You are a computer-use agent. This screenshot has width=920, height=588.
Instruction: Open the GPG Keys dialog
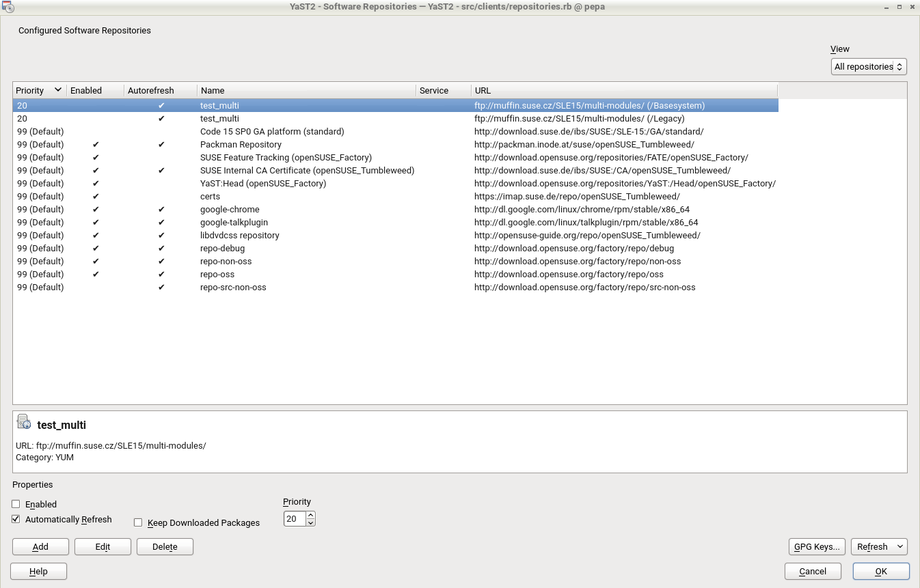(x=817, y=546)
